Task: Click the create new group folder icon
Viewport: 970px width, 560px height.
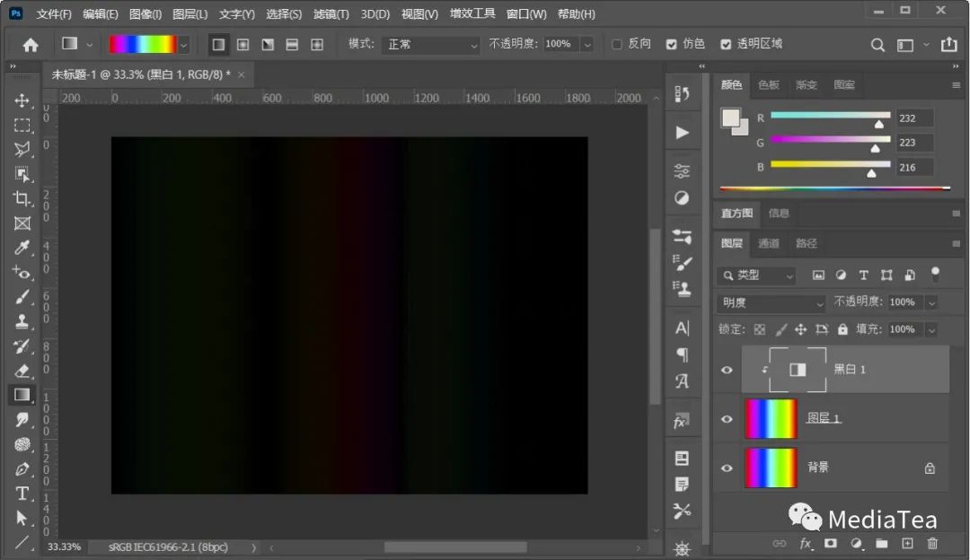Action: tap(882, 543)
